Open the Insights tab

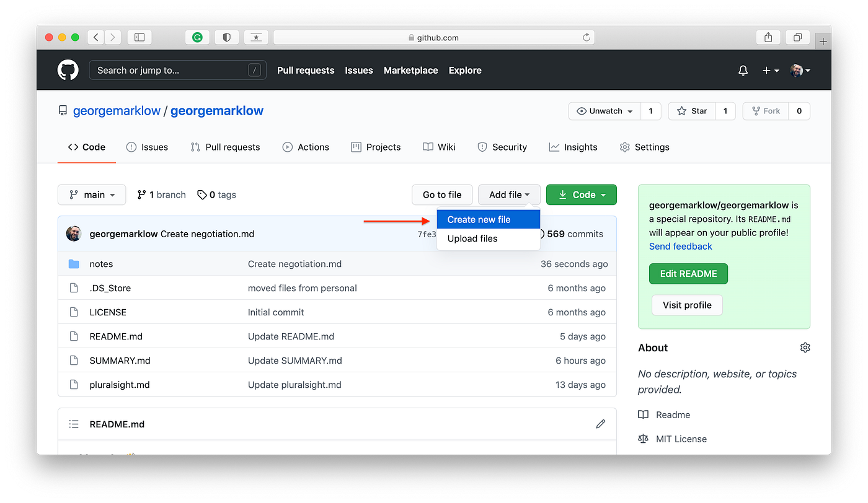coord(573,147)
